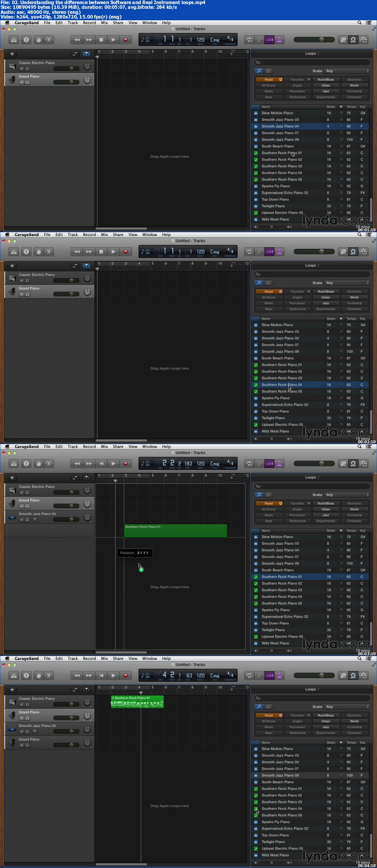This screenshot has height=868, width=377.
Task: Click Smooth Jazz Piano 04 track icon, 00:04:10 frame
Action: [12, 729]
